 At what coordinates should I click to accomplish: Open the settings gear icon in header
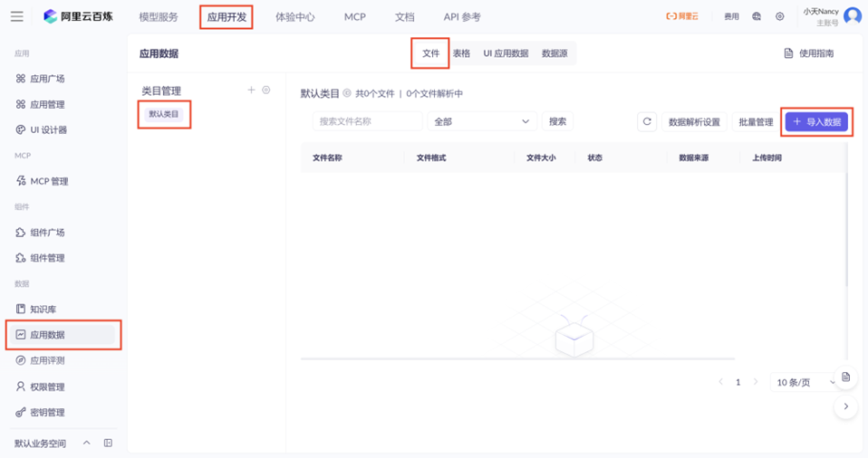[x=779, y=16]
